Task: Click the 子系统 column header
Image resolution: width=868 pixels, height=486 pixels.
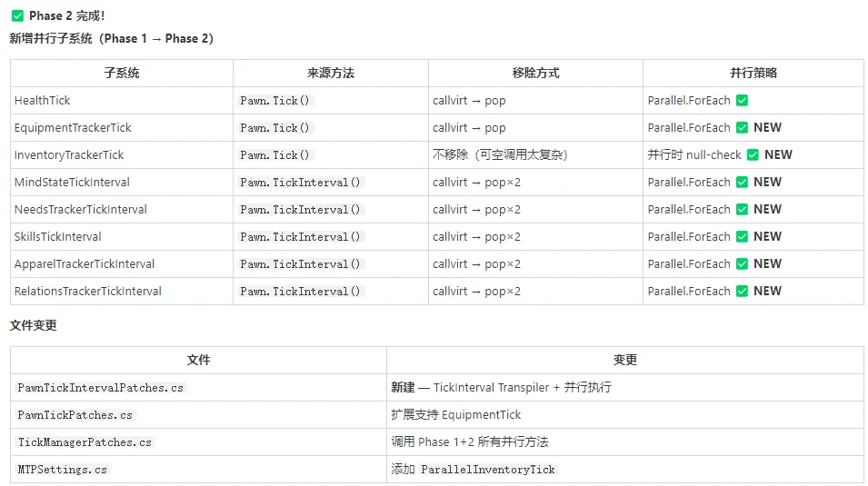Action: [x=122, y=74]
